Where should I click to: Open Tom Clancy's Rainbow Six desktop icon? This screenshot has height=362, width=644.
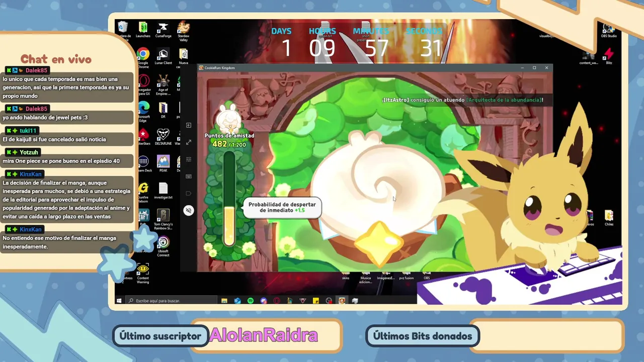[163, 220]
